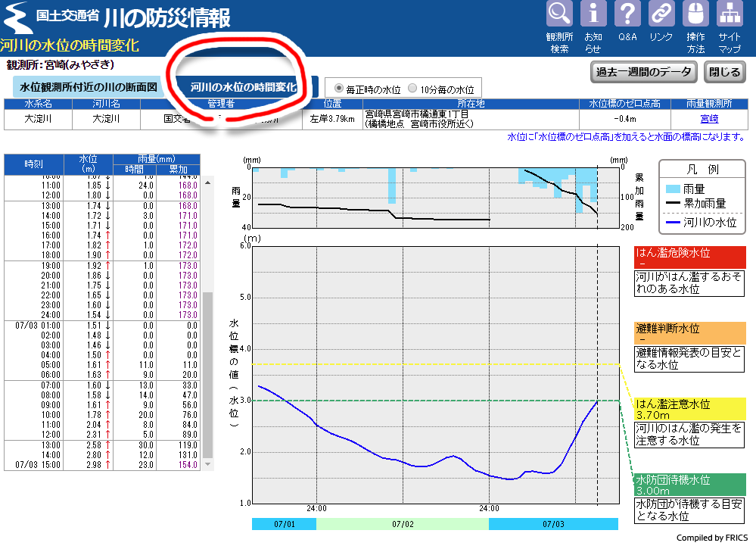Click the お知らせ info icon
The image size is (756, 549).
593,14
